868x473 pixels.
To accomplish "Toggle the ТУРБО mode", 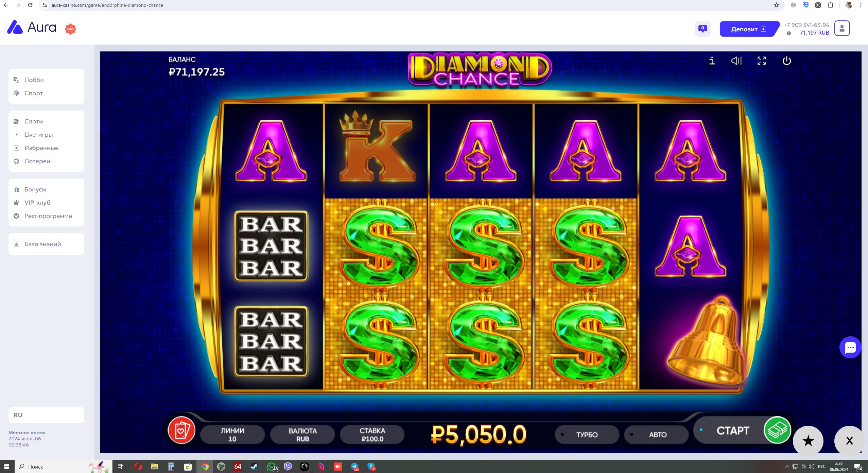I will pos(587,435).
